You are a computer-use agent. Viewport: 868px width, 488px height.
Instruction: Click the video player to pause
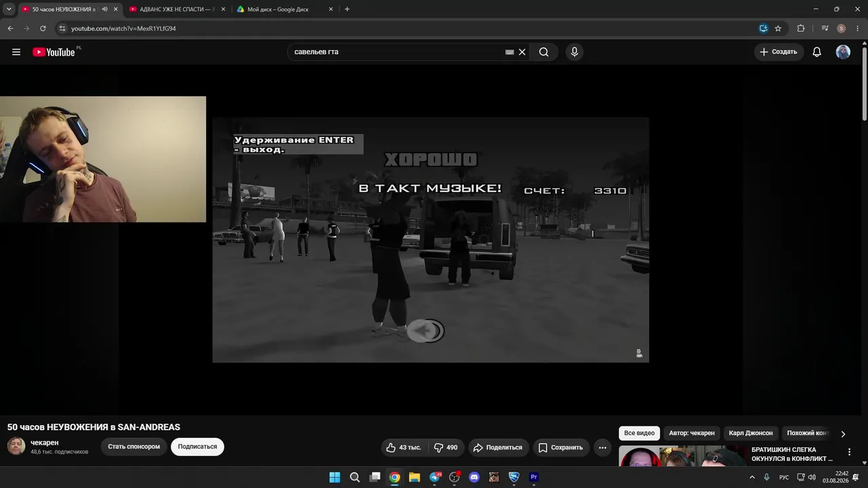coord(431,240)
